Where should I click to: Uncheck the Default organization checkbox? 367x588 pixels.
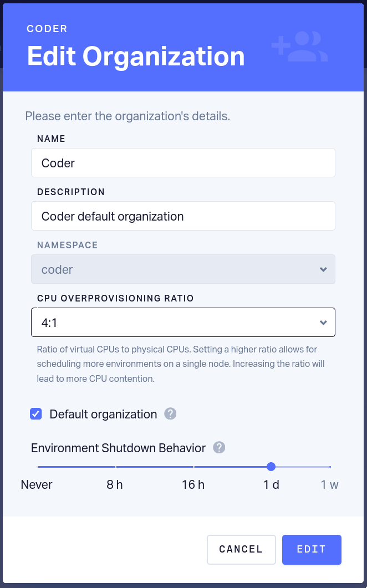tap(36, 414)
